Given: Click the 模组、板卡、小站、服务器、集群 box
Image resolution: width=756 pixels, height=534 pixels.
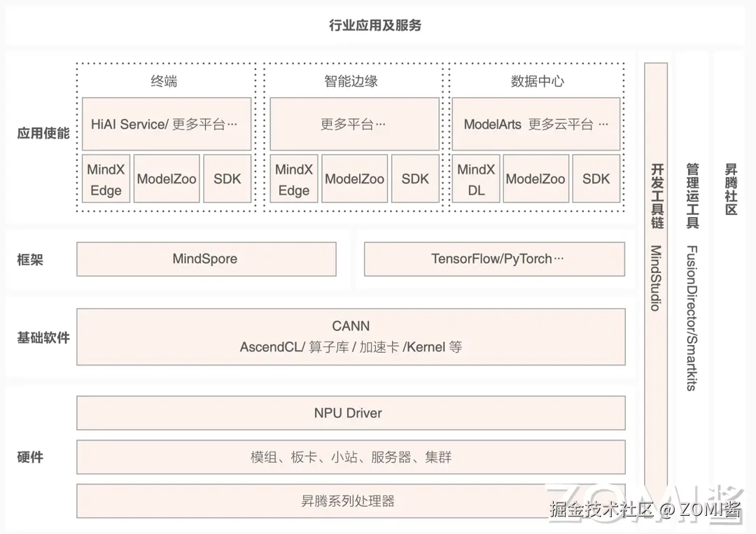Looking at the screenshot, I should 351,457.
